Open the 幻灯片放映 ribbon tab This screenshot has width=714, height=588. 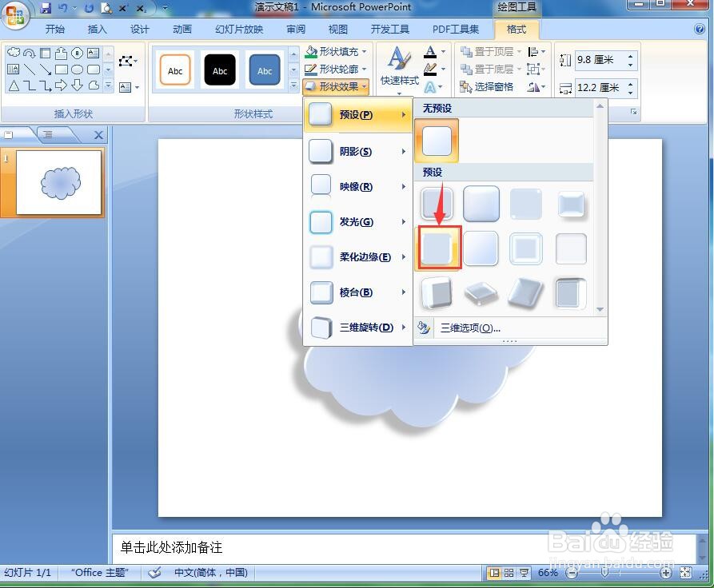pyautogui.click(x=239, y=30)
